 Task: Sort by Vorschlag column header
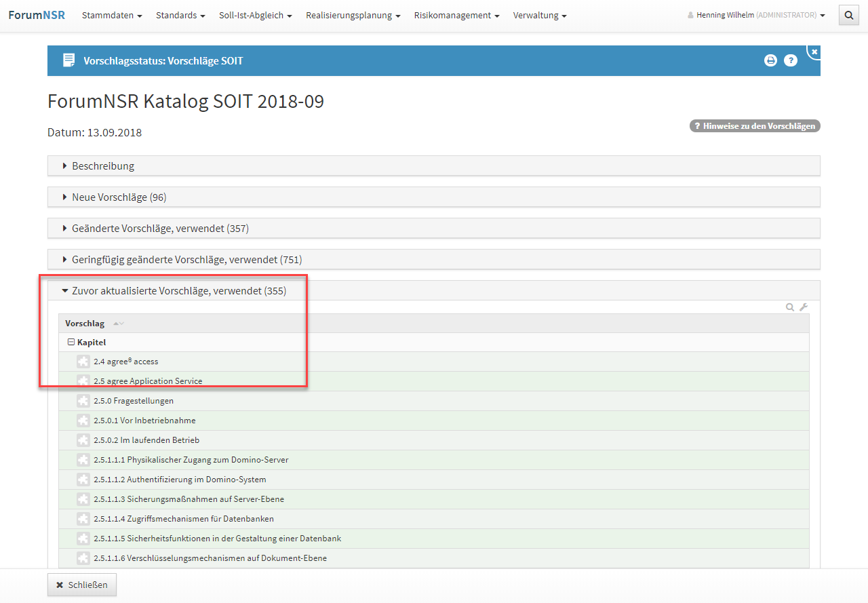(85, 324)
